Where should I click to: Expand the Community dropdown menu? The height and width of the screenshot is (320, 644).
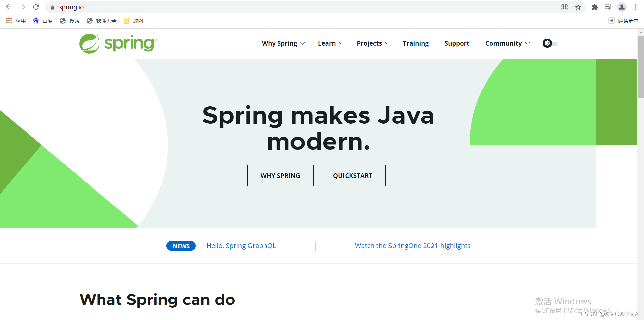pyautogui.click(x=507, y=43)
